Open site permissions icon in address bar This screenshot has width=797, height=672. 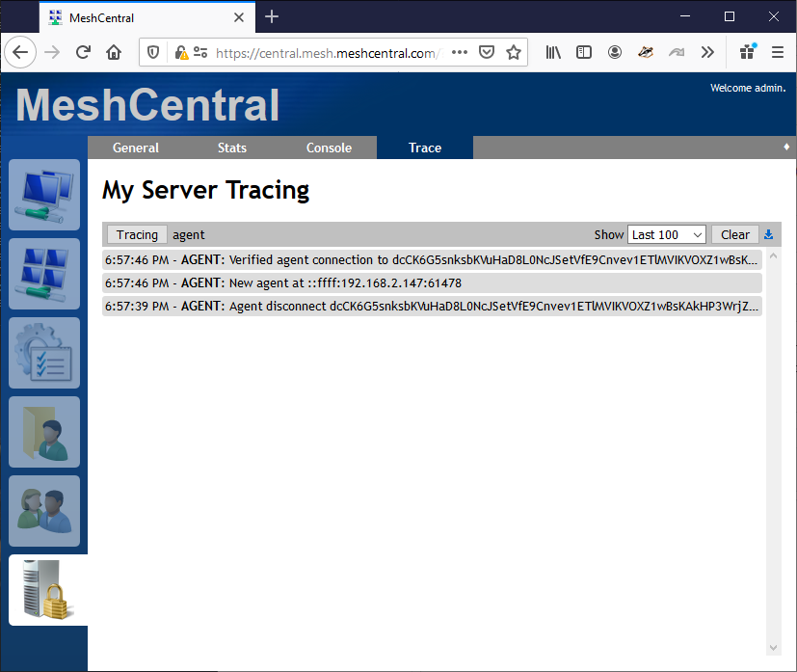click(200, 52)
